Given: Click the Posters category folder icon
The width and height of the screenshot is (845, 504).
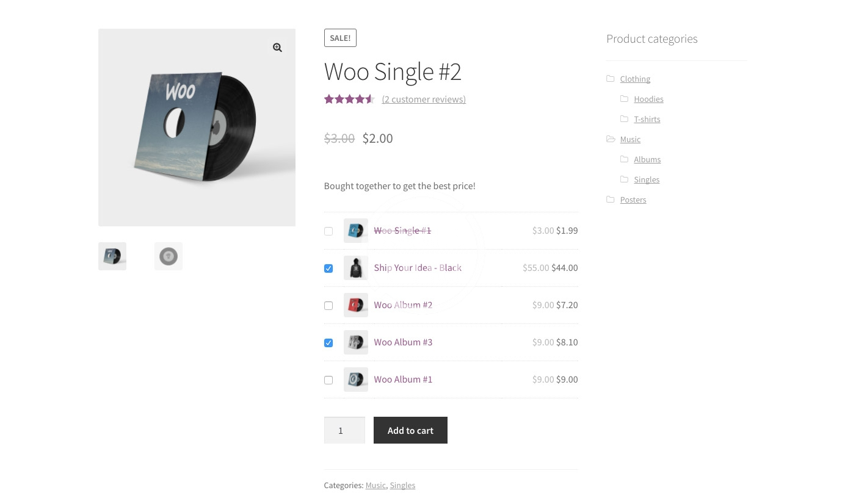Looking at the screenshot, I should click(611, 200).
